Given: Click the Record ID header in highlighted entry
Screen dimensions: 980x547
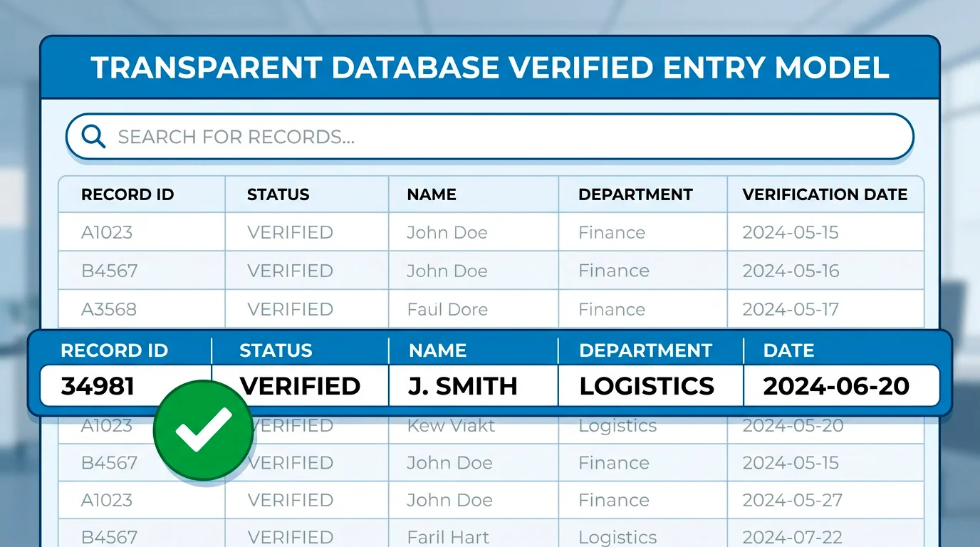Looking at the screenshot, I should 114,350.
